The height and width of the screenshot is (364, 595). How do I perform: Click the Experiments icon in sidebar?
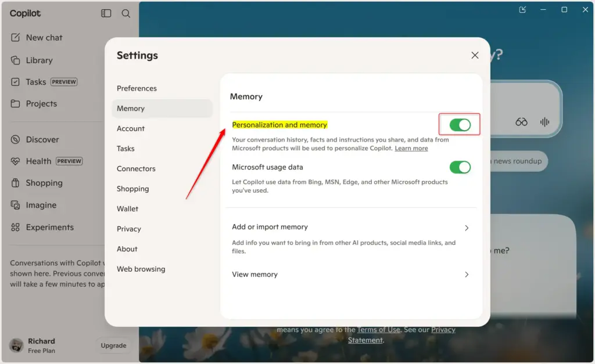15,227
